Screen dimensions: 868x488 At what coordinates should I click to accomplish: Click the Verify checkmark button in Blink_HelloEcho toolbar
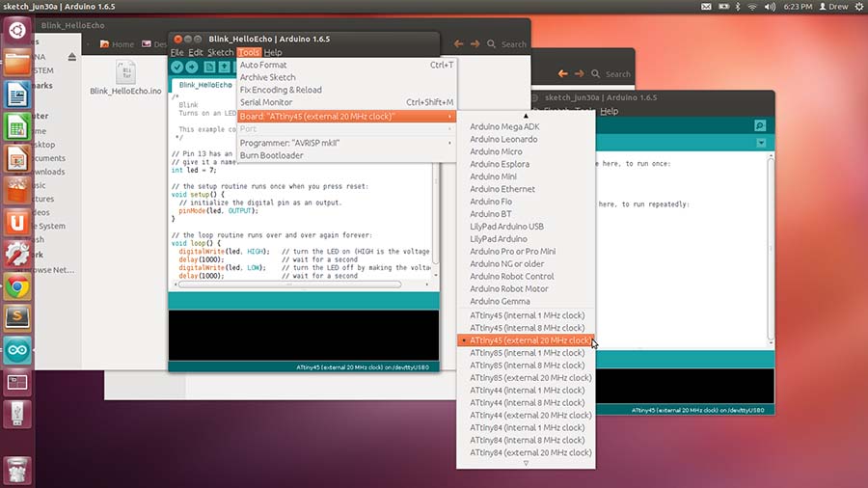pyautogui.click(x=176, y=67)
